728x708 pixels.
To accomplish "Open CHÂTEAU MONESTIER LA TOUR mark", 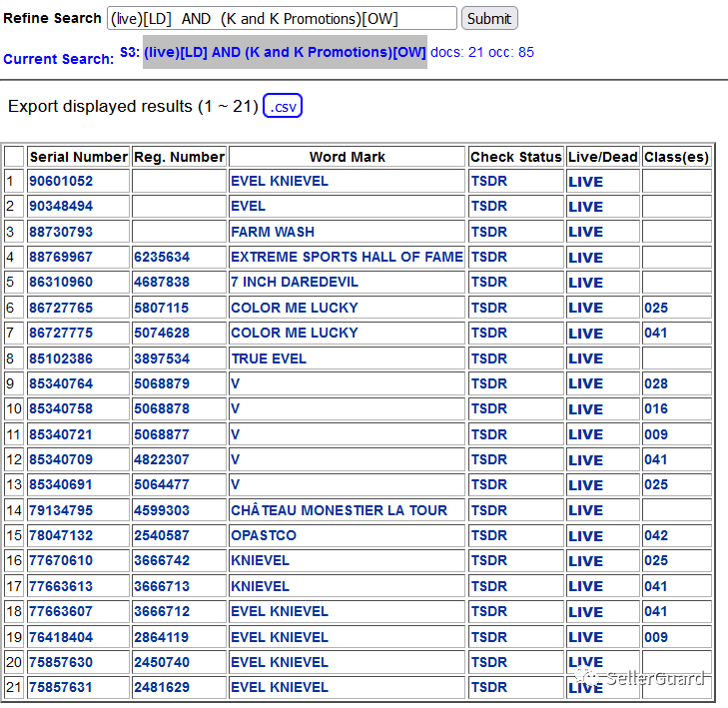I will pyautogui.click(x=339, y=510).
